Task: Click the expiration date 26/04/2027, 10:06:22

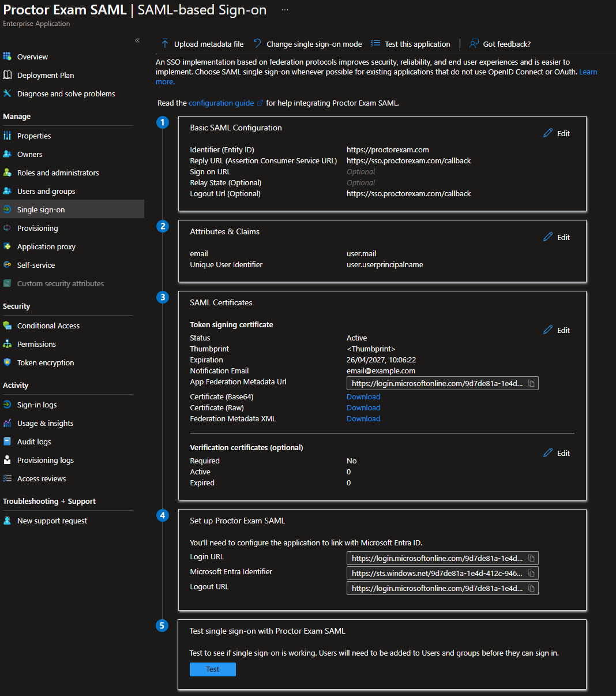Action: coord(381,360)
